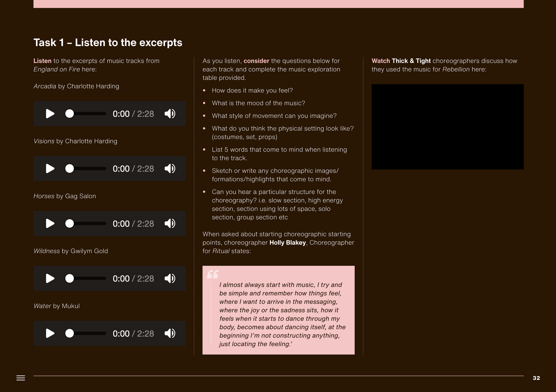Mute the Horses track volume icon
Image resolution: width=556 pixels, height=392 pixels.
pyautogui.click(x=170, y=223)
